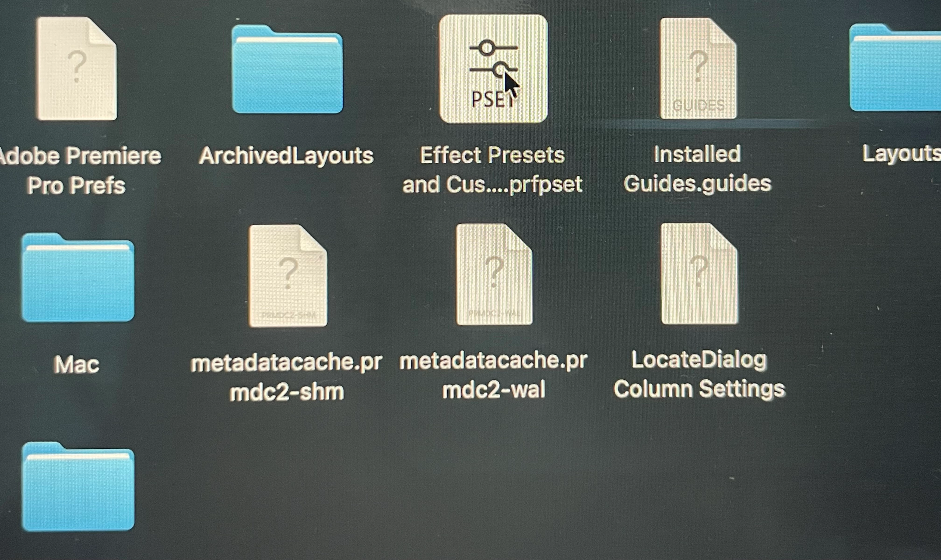The width and height of the screenshot is (941, 560).
Task: Select the Adobe Premiere Pro Prefs file icon
Action: [77, 68]
